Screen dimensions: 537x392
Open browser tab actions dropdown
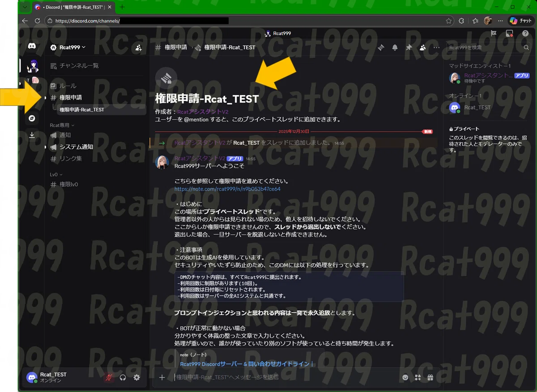pyautogui.click(x=24, y=7)
